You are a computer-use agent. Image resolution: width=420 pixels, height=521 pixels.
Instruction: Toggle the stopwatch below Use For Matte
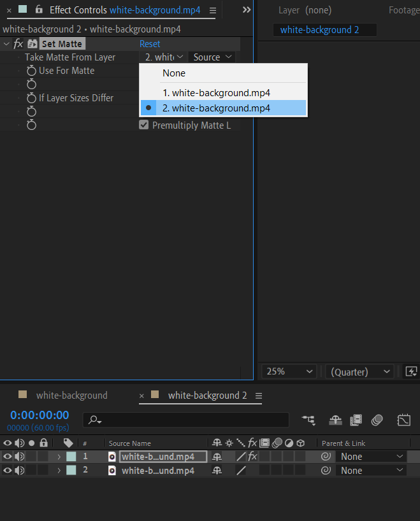32,84
